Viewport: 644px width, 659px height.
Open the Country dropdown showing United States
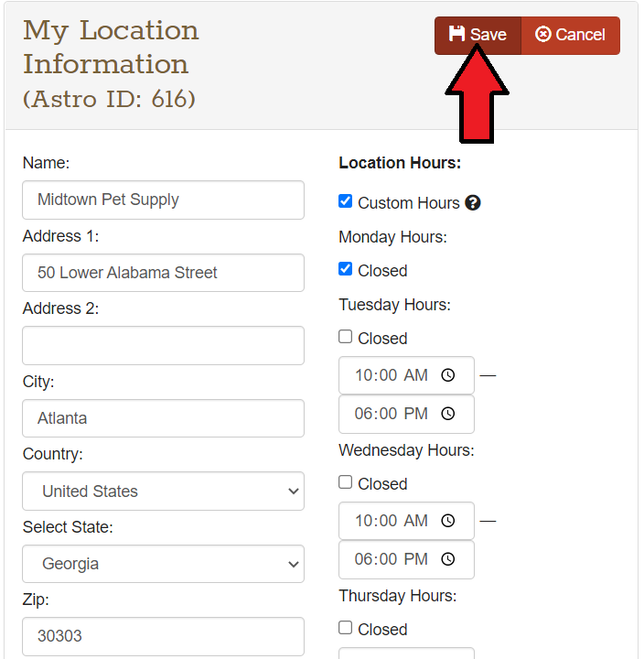(x=163, y=492)
